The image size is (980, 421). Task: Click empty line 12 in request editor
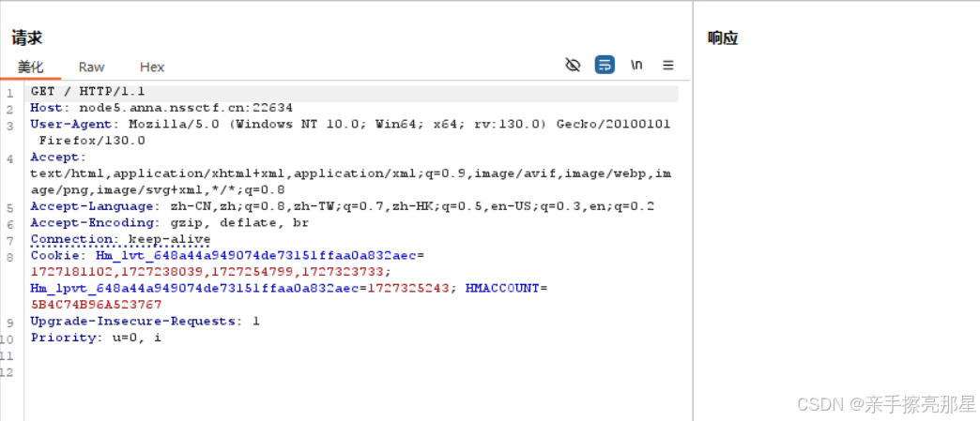[350, 372]
